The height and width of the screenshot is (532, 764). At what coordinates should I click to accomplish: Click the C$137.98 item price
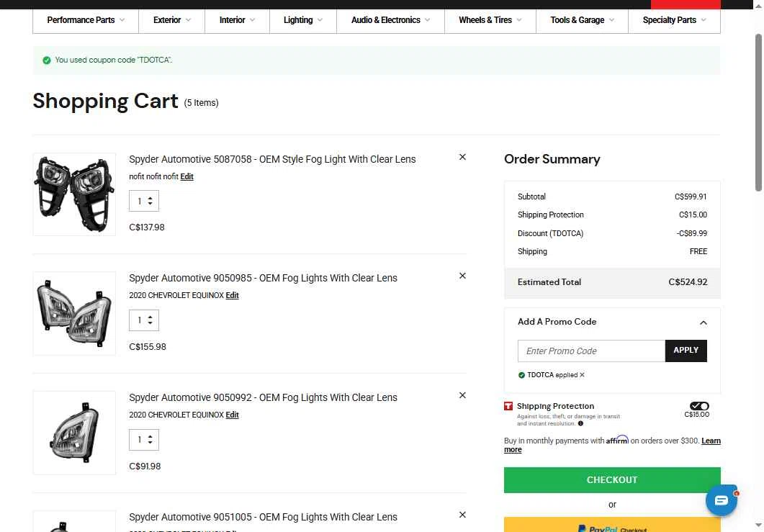(x=147, y=227)
